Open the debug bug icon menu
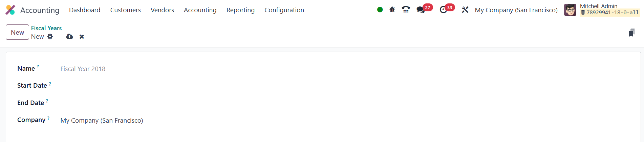This screenshot has height=142, width=644. tap(392, 10)
